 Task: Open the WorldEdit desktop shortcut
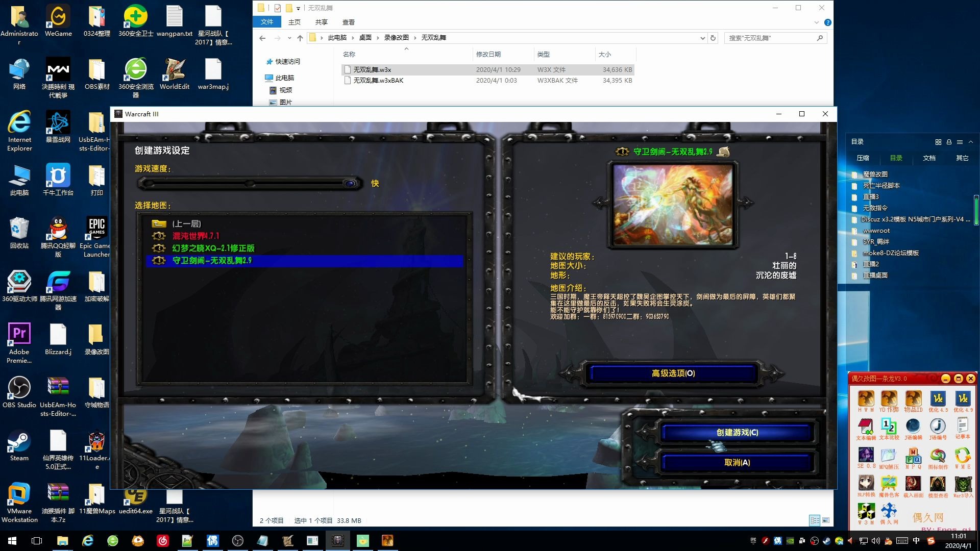pos(175,74)
